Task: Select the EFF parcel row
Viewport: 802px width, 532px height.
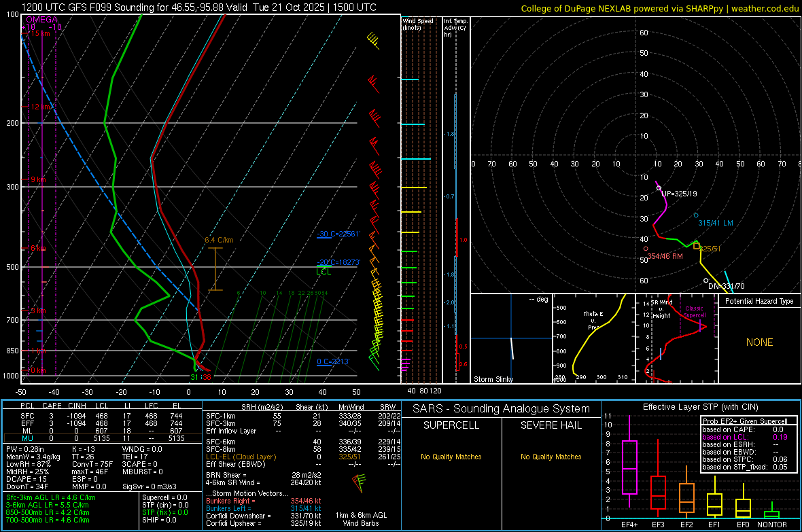Action: pos(103,423)
